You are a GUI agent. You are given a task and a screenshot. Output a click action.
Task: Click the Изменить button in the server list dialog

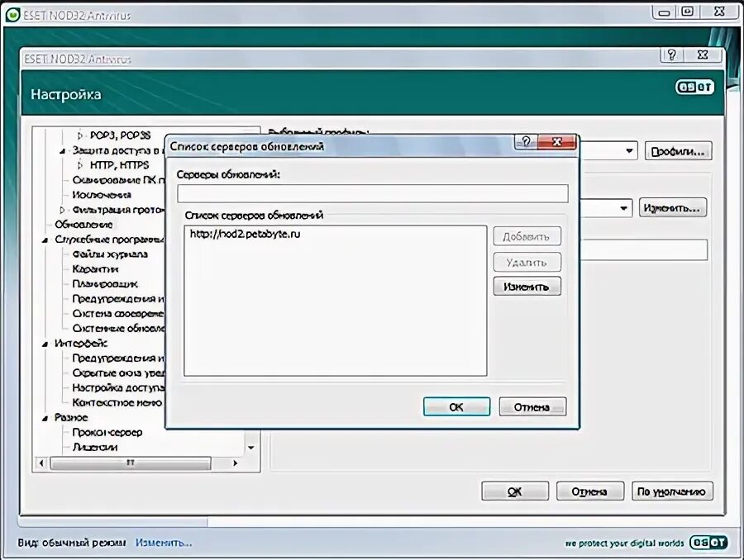pos(527,287)
